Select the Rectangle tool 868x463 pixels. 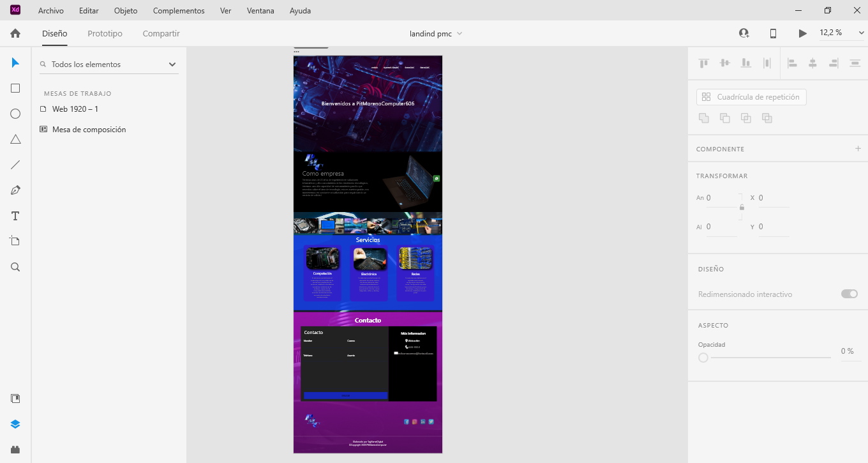pos(15,88)
